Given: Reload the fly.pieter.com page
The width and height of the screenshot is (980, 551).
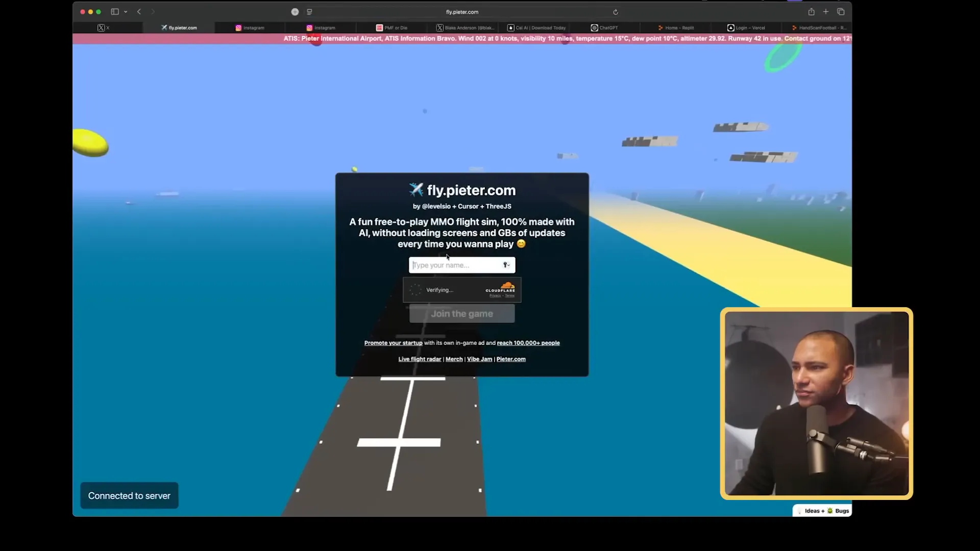Looking at the screenshot, I should (616, 12).
